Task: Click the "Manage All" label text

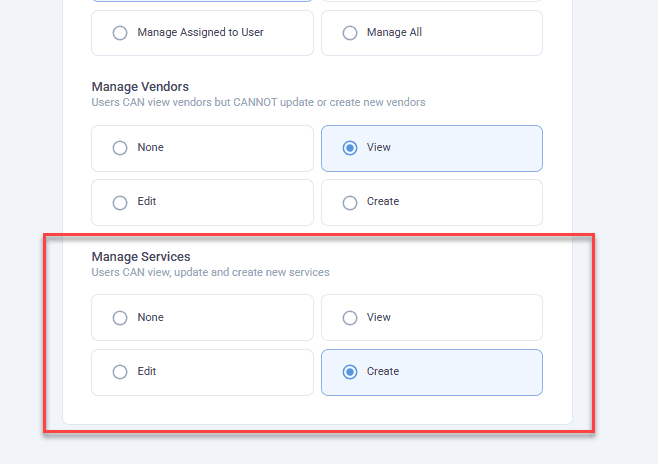Action: click(x=394, y=33)
